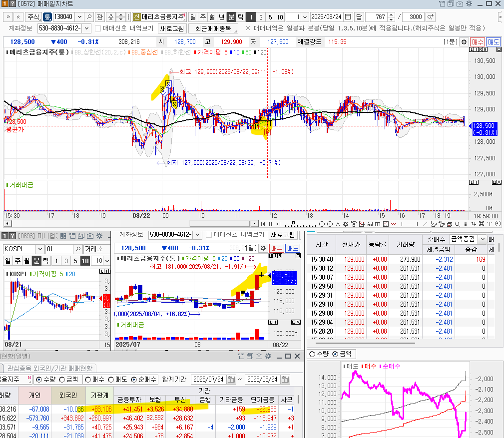Enable 매매신호 내역보기 checkbox in top window
Image resolution: width=504 pixels, height=438 pixels.
point(98,28)
